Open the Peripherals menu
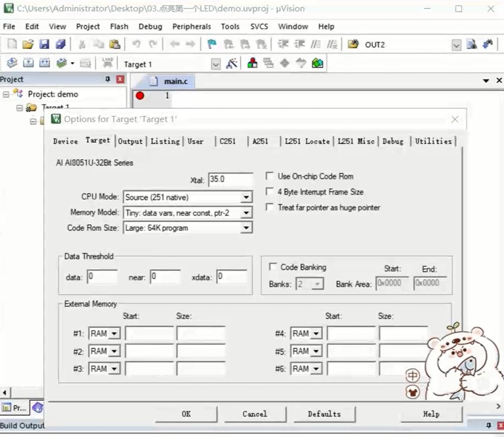This screenshot has width=504, height=437. 192,26
